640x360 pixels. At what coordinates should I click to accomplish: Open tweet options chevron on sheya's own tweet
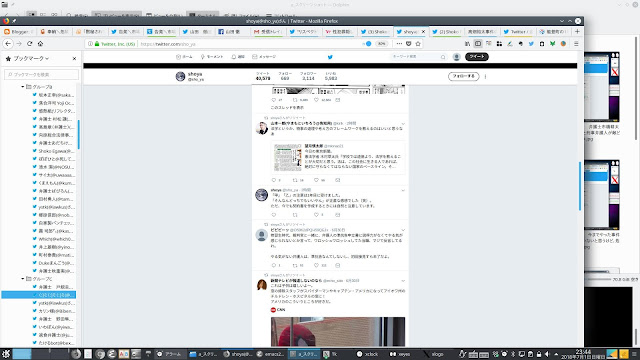pos(403,191)
